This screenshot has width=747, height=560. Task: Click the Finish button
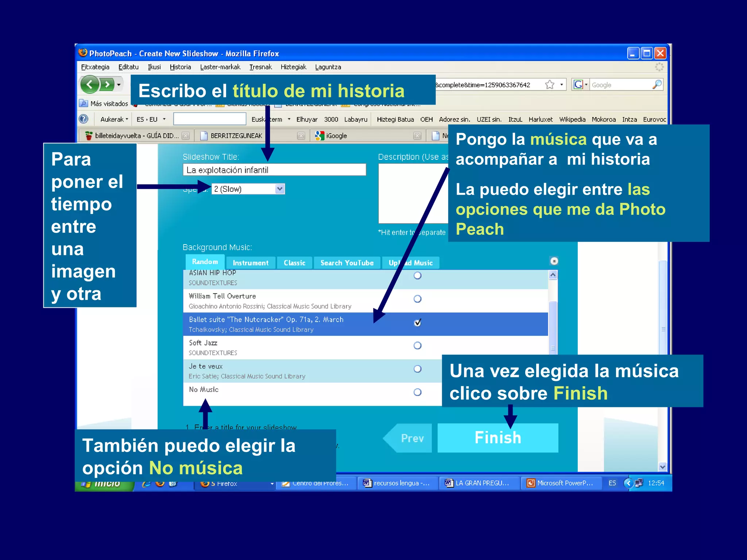point(498,437)
